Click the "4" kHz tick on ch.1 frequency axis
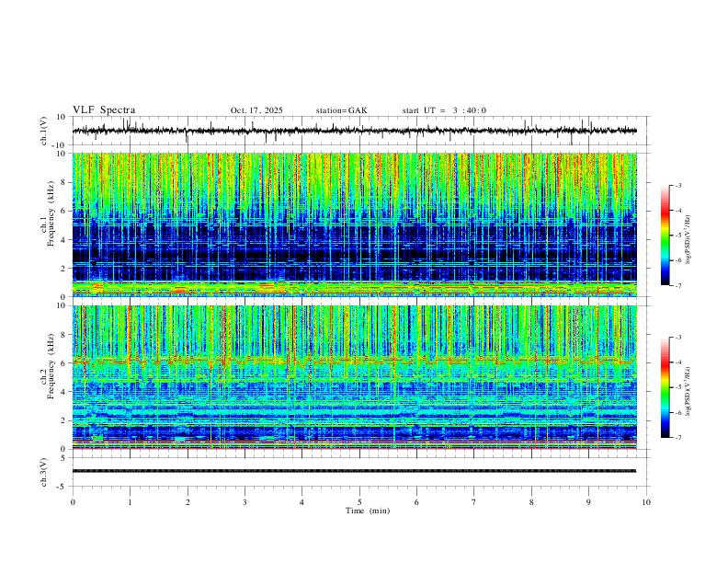Screen dimensions: 728x563 [x=64, y=240]
